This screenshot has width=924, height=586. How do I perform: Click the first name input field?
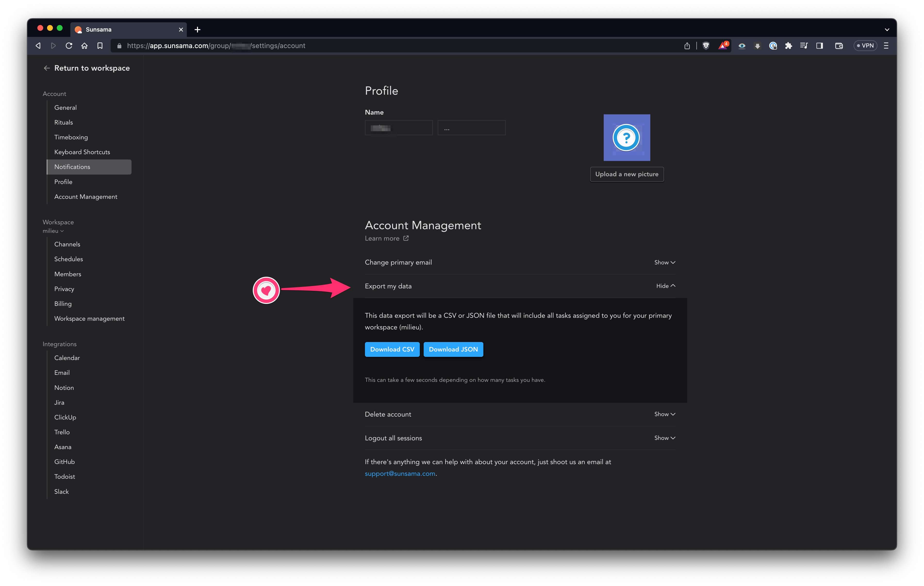click(x=399, y=128)
